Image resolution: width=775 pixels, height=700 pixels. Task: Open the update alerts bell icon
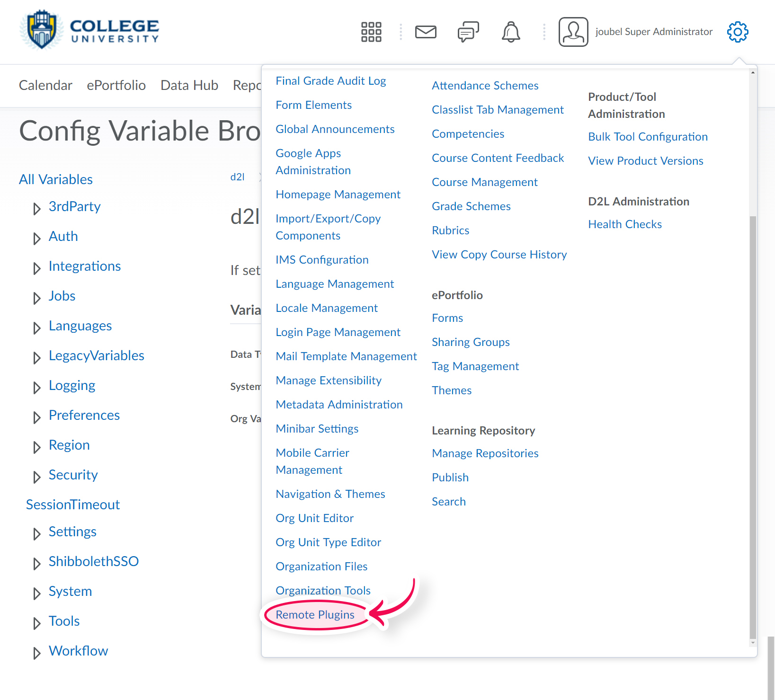(511, 32)
